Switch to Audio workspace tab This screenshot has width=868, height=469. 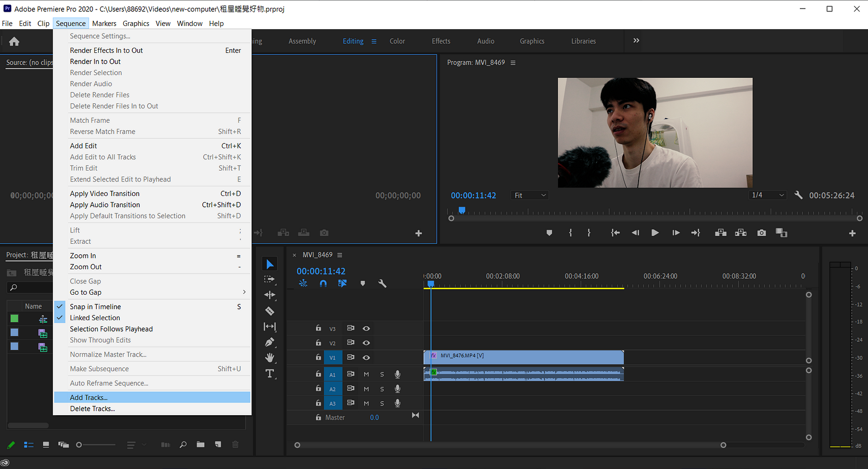(x=485, y=41)
